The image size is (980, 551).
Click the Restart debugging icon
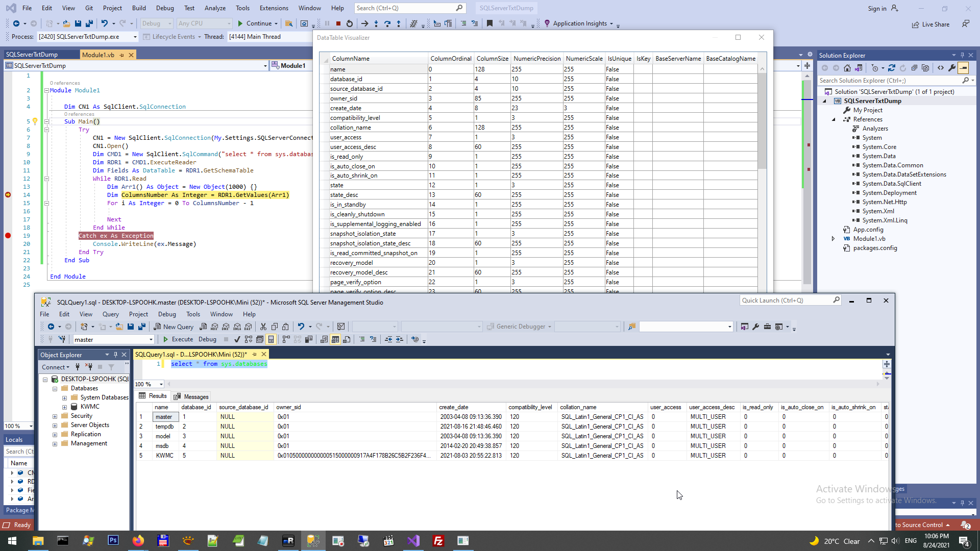tap(350, 23)
